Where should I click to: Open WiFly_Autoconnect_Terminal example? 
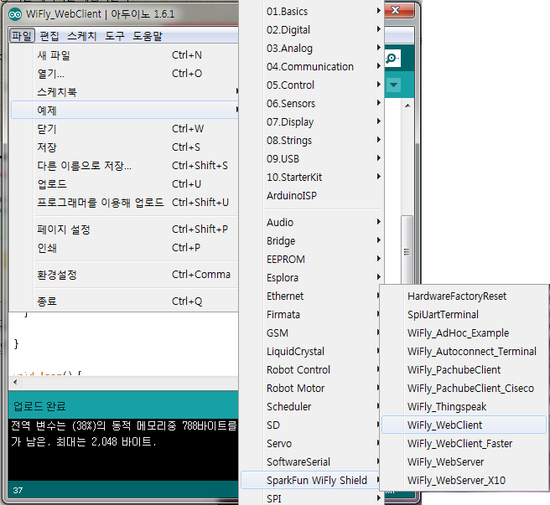(464, 351)
